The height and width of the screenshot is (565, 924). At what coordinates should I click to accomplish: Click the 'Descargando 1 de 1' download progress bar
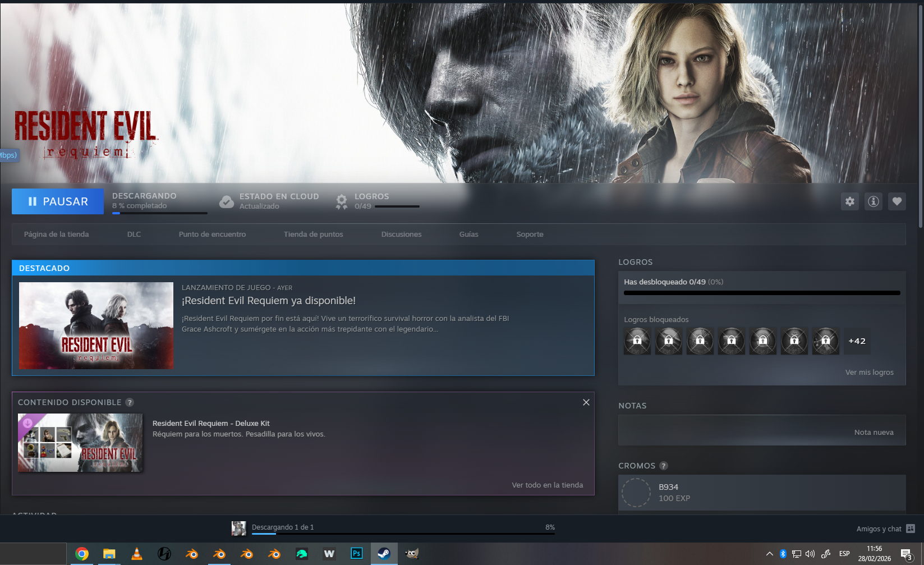[x=403, y=534]
